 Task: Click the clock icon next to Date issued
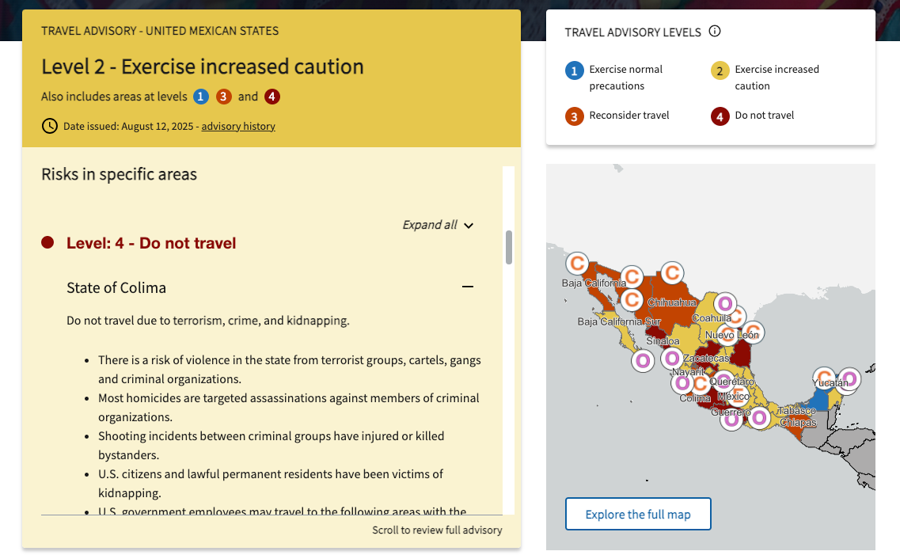(x=49, y=126)
